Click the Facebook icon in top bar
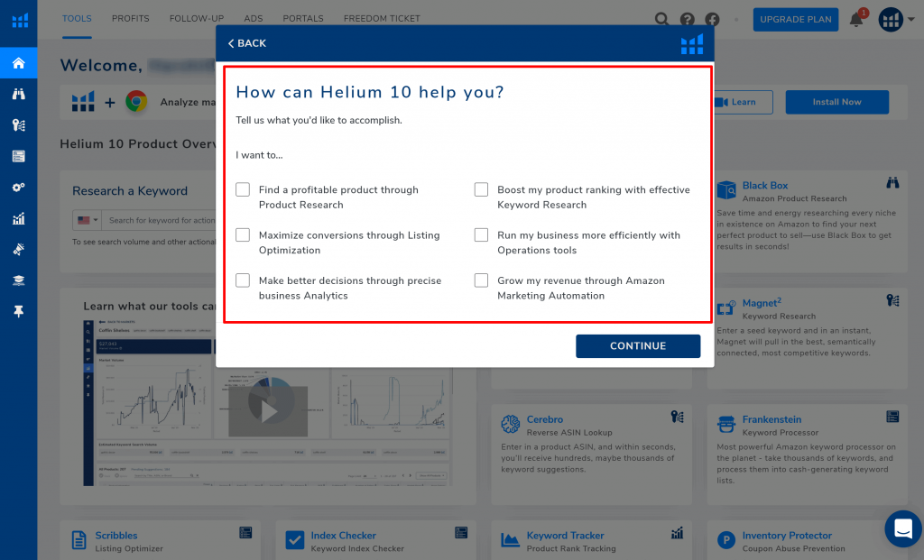Viewport: 924px width, 560px height. (713, 20)
